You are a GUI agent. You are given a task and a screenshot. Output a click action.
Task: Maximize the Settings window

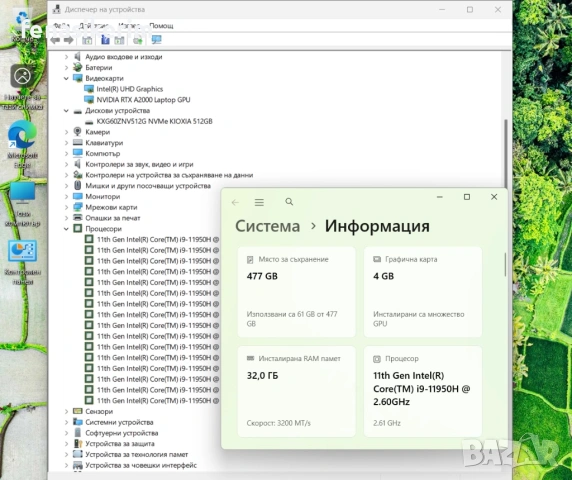click(x=467, y=197)
